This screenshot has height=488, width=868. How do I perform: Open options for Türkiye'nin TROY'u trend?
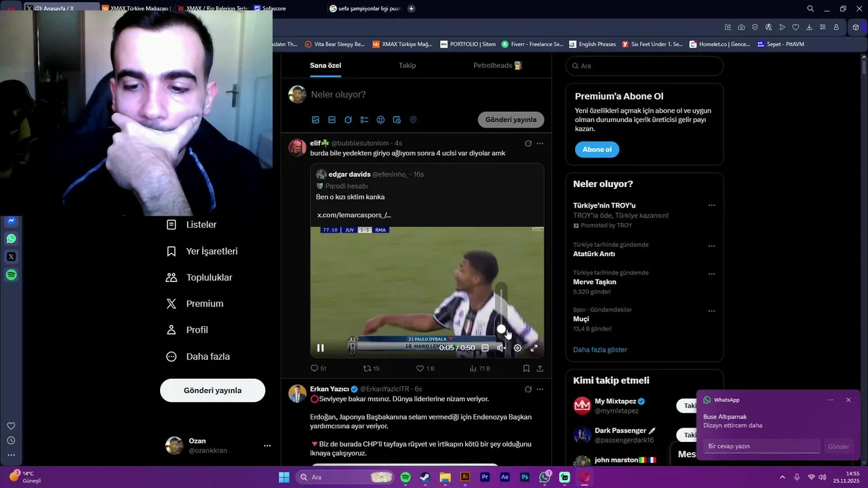[711, 205]
